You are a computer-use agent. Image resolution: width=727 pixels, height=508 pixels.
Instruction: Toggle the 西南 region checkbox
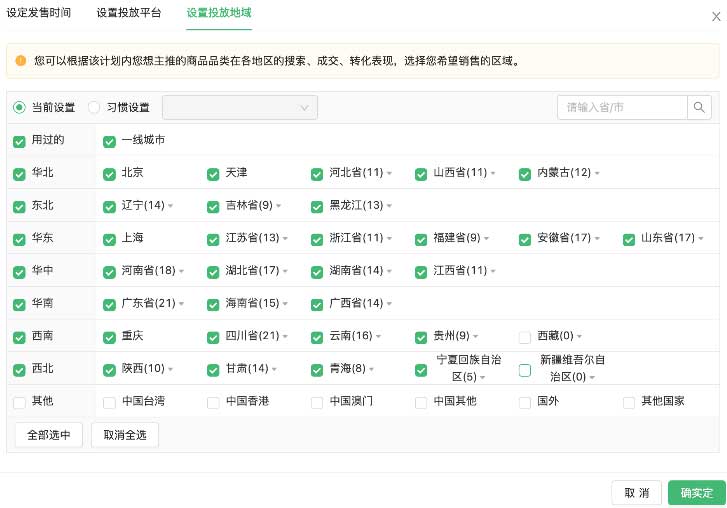coord(19,337)
